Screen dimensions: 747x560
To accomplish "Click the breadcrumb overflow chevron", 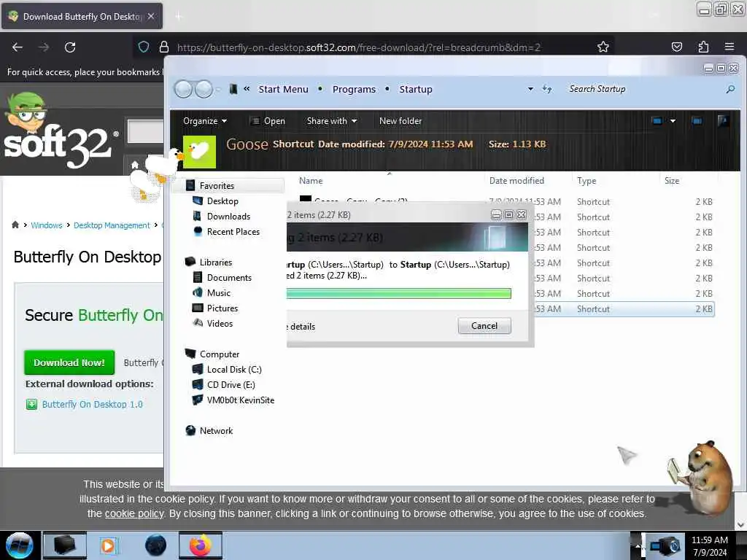I will coord(247,88).
